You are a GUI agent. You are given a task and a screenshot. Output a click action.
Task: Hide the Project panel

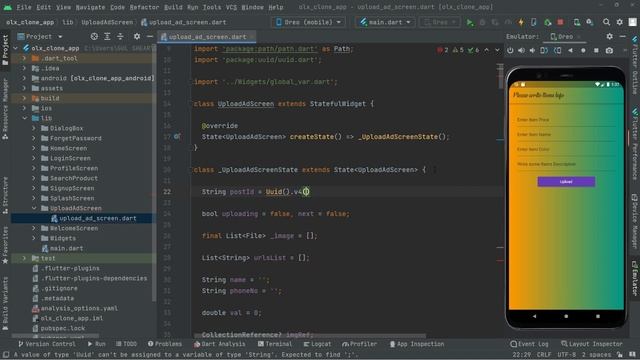coord(149,36)
